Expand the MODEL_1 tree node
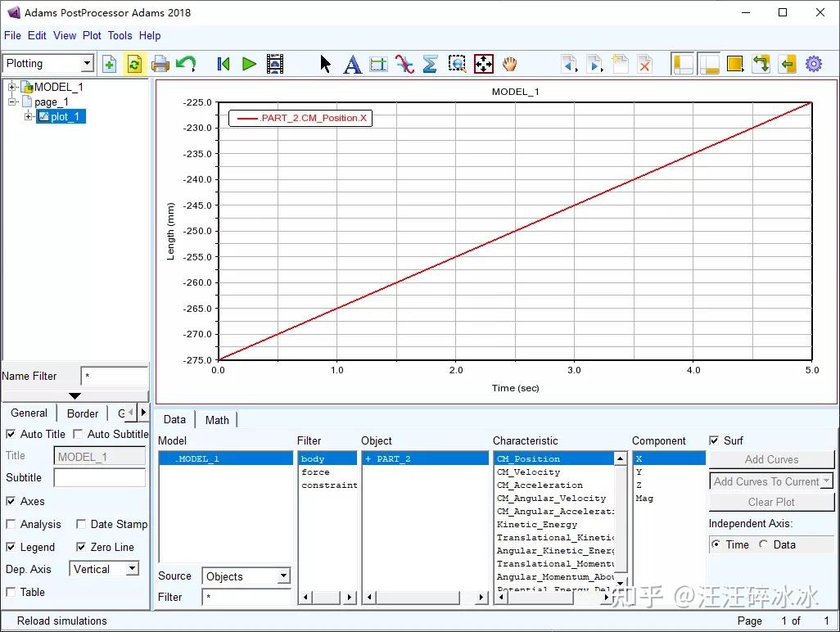Image resolution: width=840 pixels, height=632 pixels. (12, 87)
